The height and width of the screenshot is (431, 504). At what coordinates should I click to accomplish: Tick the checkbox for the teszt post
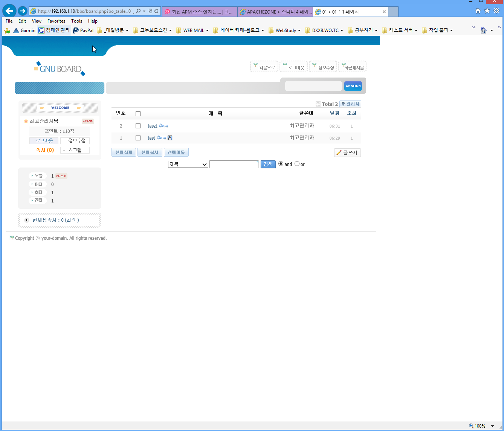pyautogui.click(x=138, y=126)
